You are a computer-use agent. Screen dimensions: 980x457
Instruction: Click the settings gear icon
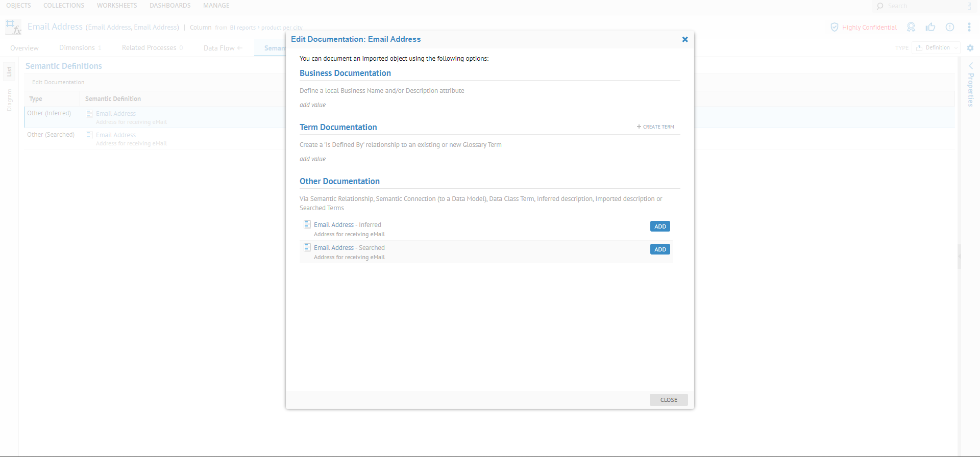tap(970, 48)
